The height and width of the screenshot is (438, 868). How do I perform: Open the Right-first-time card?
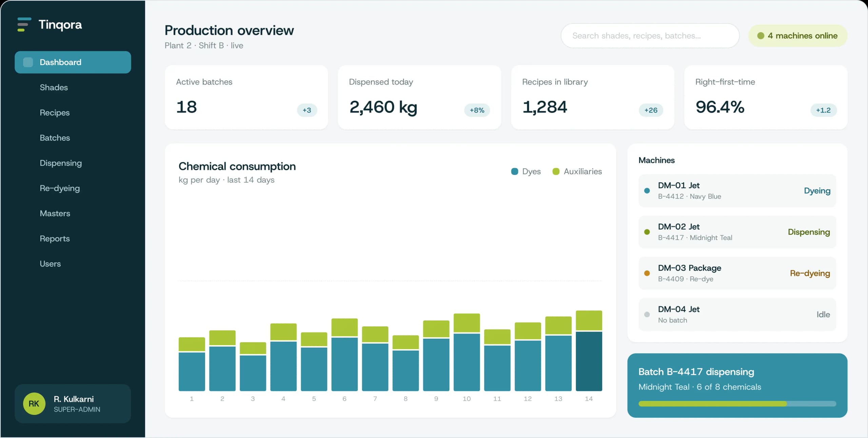[766, 97]
